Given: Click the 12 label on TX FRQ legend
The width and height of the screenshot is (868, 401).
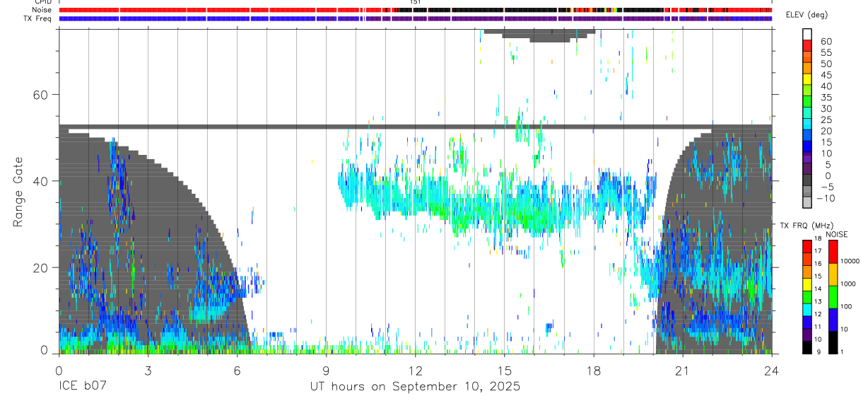Looking at the screenshot, I should tap(817, 314).
